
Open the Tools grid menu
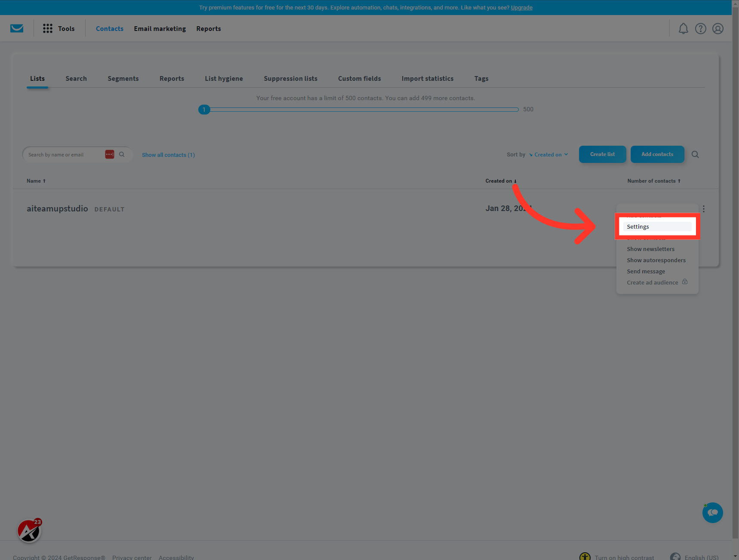48,28
